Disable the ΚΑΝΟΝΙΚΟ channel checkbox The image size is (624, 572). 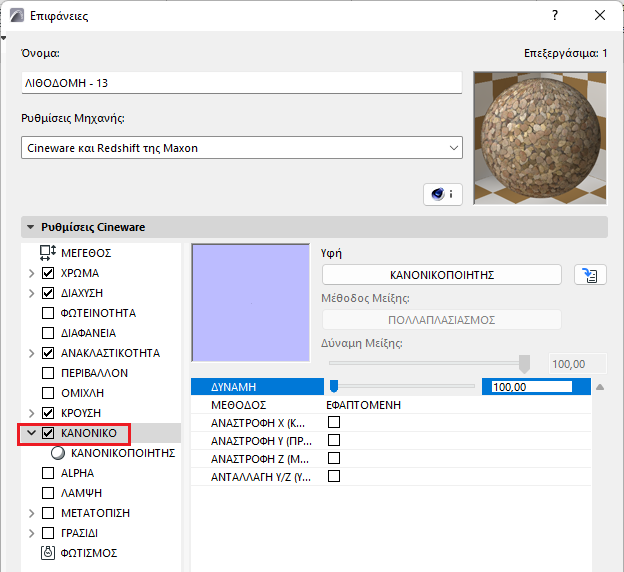pyautogui.click(x=48, y=433)
